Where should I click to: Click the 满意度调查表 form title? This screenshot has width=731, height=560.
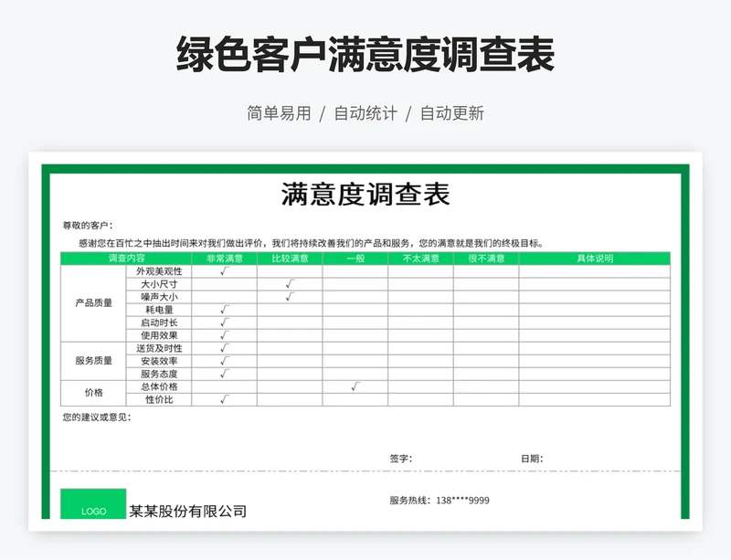click(x=365, y=195)
